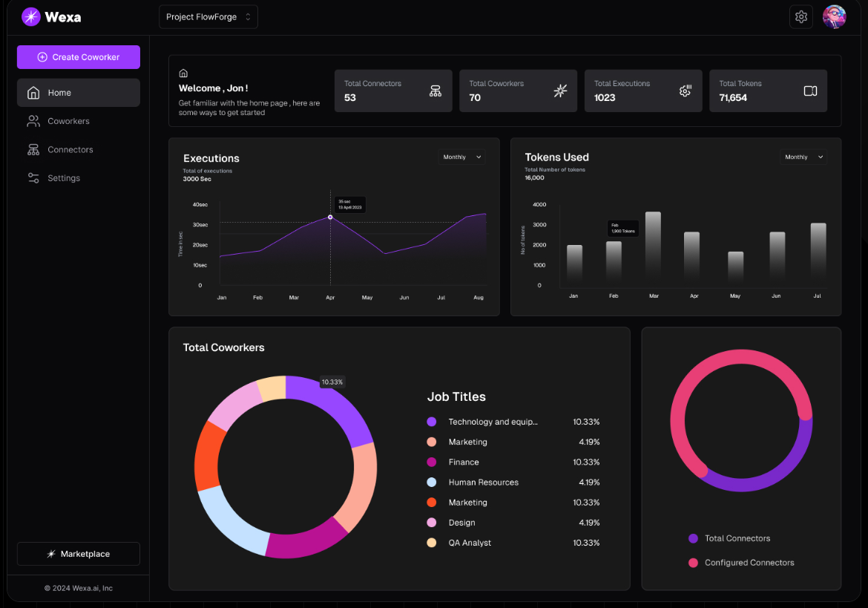Select the Total Coworkers stat card

click(518, 91)
